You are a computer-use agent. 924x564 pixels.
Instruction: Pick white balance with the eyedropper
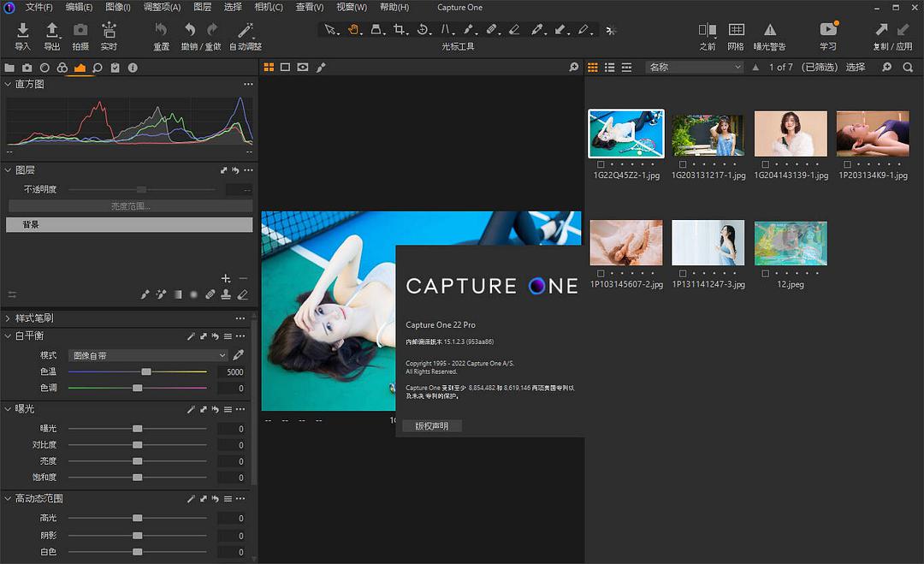tap(238, 355)
